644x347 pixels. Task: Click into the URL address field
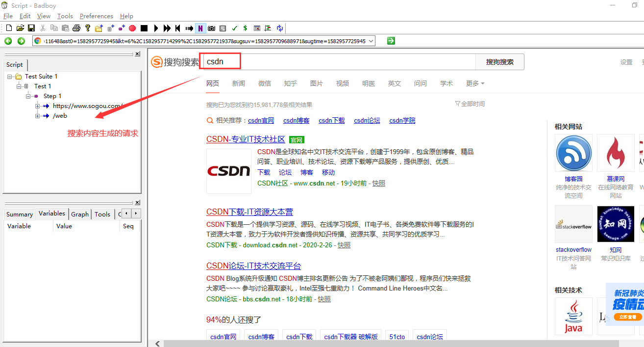(x=204, y=41)
